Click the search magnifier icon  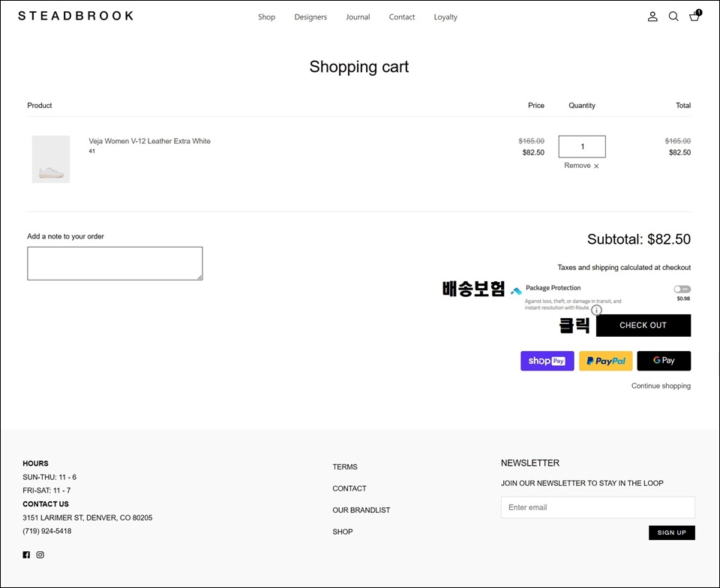[x=673, y=17]
